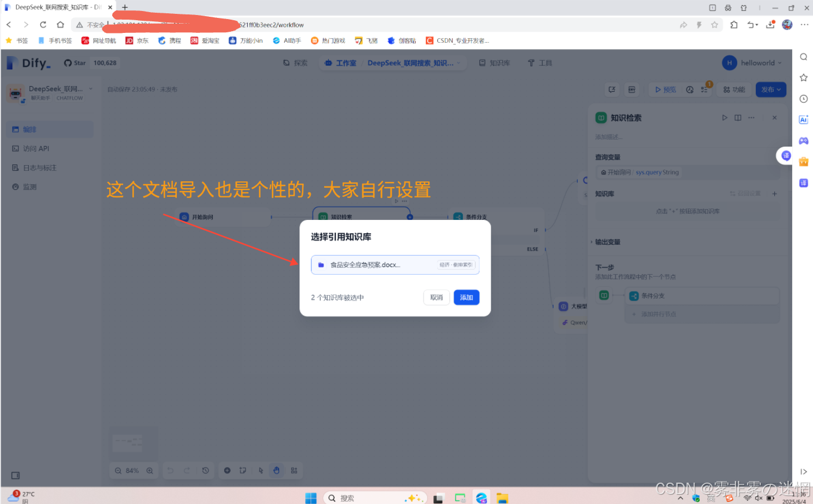Go to browser home page
This screenshot has width=813, height=504.
(60, 25)
